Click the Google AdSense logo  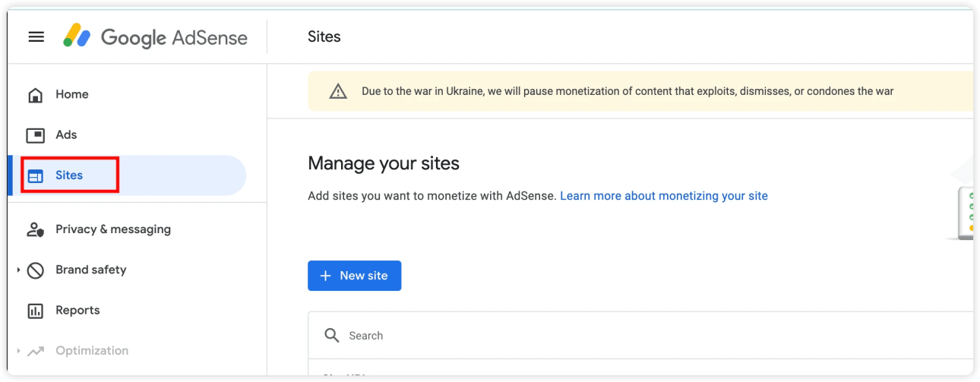coord(156,36)
